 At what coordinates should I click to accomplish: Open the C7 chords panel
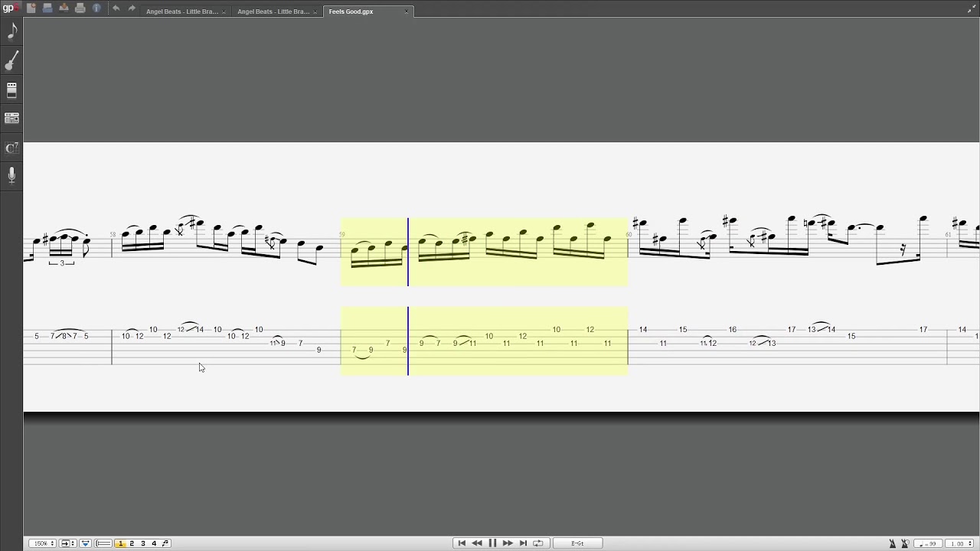click(11, 148)
